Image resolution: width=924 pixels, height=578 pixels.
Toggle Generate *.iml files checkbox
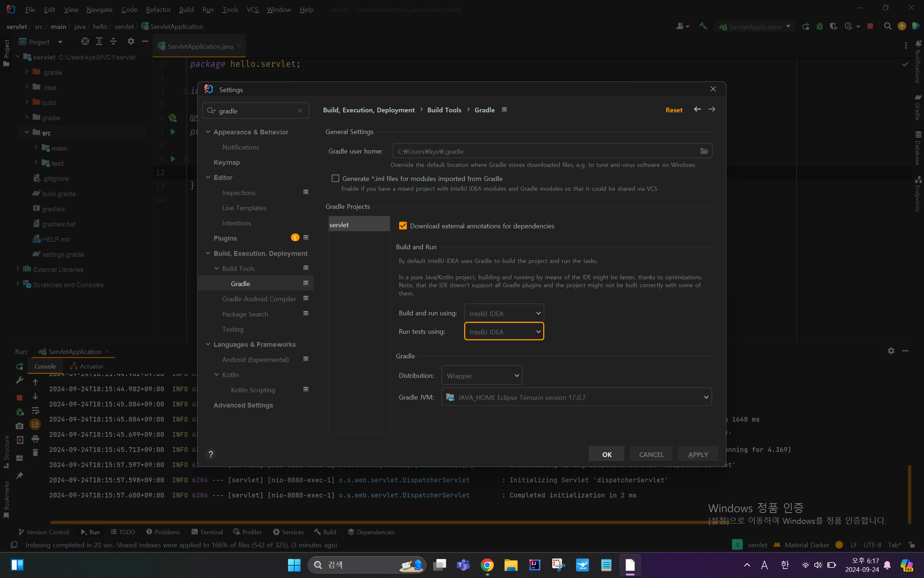(x=335, y=178)
